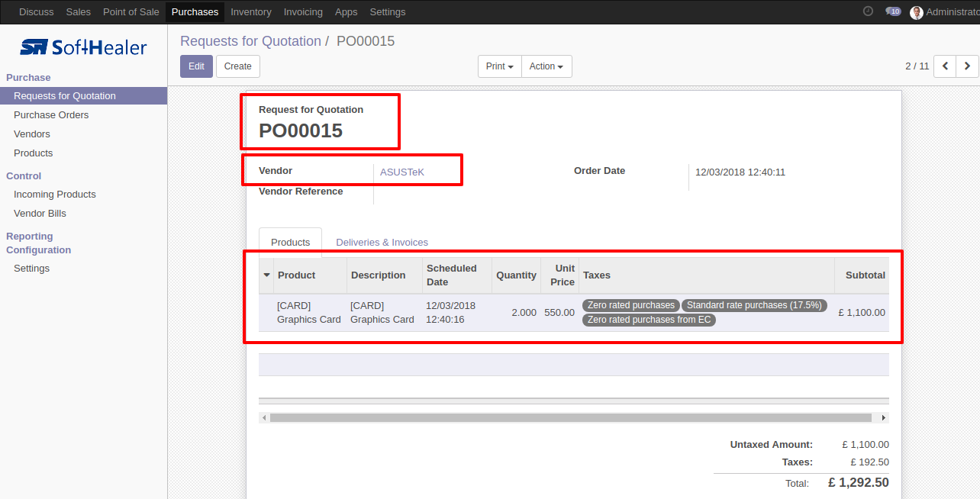Sort by the Quantity column header
980x499 pixels.
tap(516, 275)
